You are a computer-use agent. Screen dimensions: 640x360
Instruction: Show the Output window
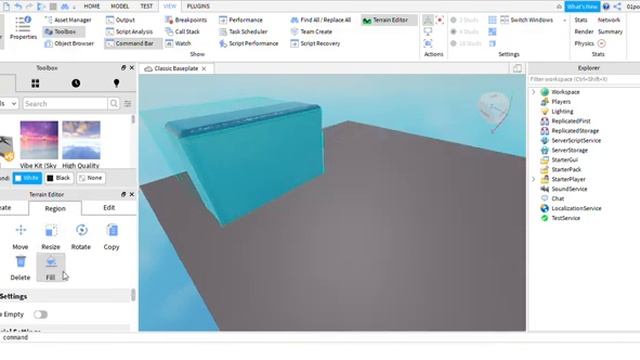coord(120,20)
